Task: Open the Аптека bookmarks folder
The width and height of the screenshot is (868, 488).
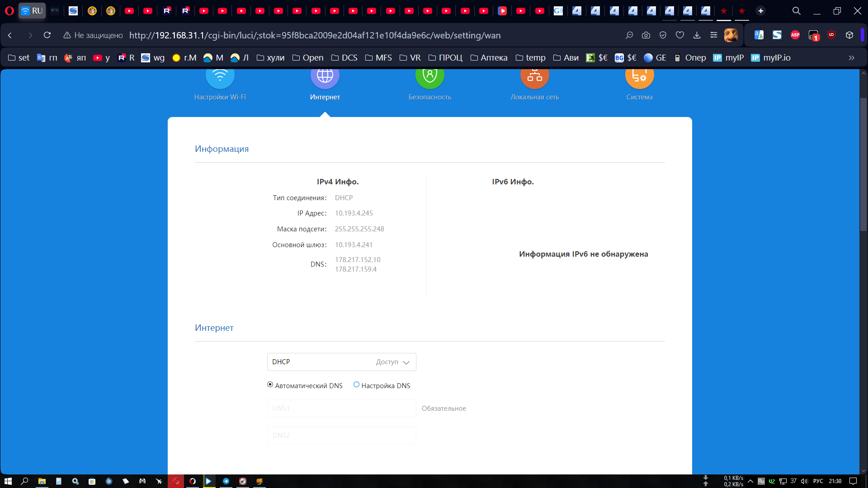Action: coord(489,58)
